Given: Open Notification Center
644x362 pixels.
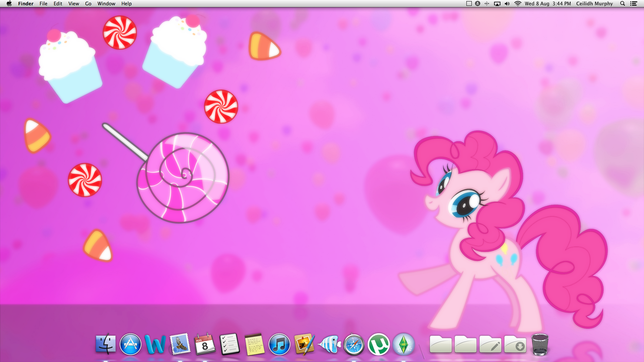Looking at the screenshot, I should tap(634, 3).
